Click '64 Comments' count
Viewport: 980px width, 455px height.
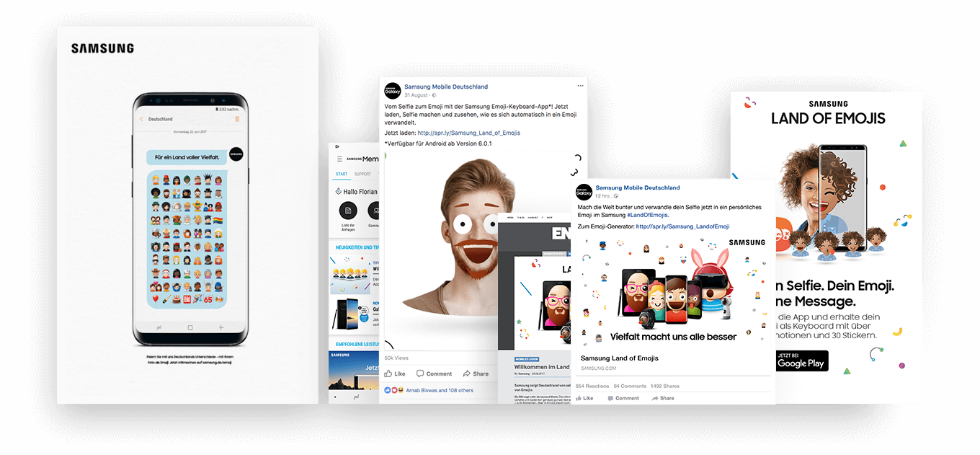tap(630, 386)
